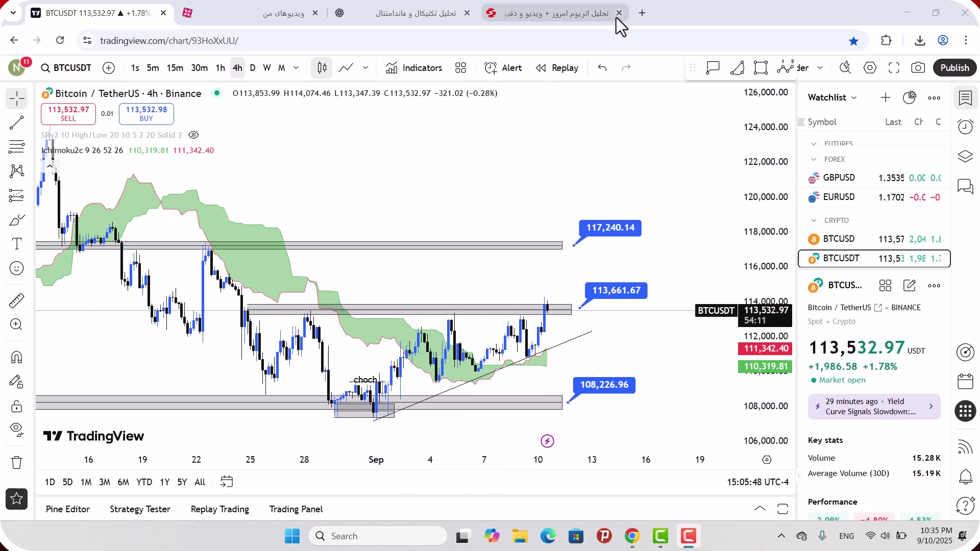
Task: Open the Replay Trading tab
Action: click(219, 509)
